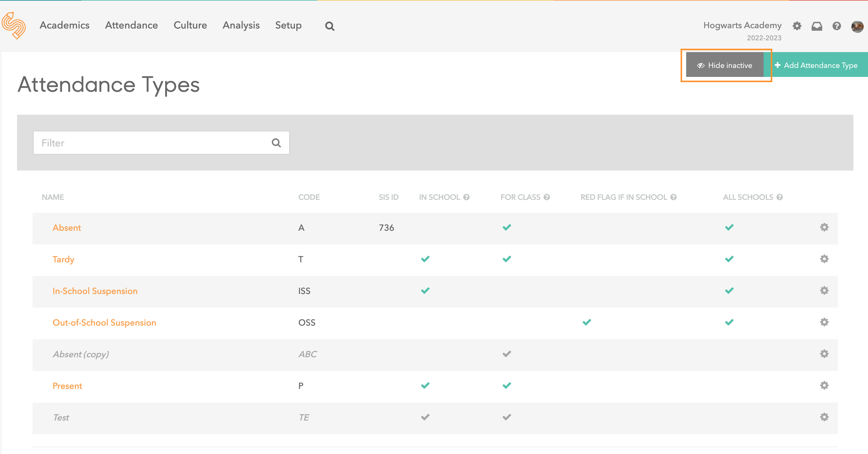The height and width of the screenshot is (454, 868).
Task: Open gear menu for the Tardy row
Action: point(824,259)
